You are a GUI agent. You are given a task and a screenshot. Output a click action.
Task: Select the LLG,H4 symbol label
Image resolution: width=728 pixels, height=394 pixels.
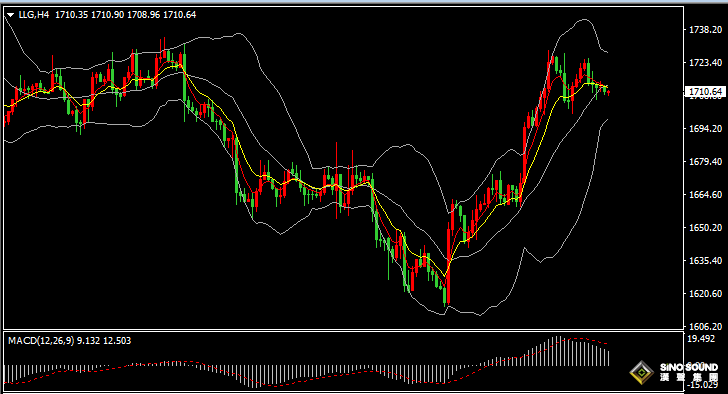33,15
